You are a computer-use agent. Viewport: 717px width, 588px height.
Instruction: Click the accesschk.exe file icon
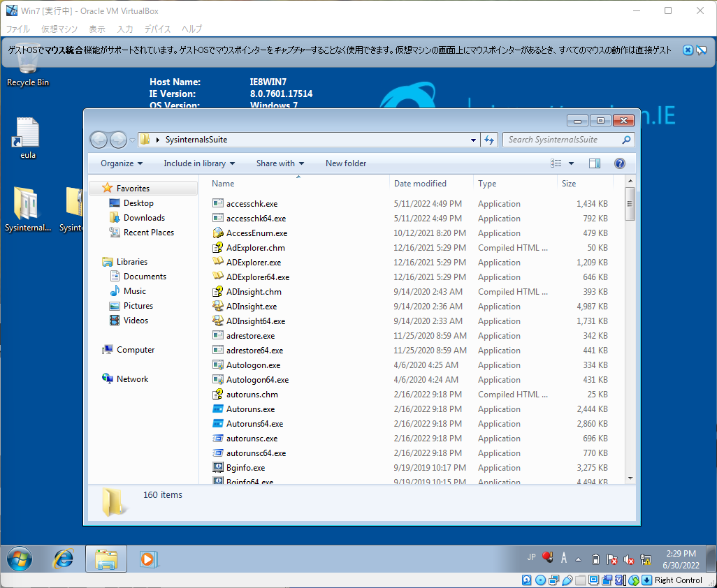coord(217,203)
